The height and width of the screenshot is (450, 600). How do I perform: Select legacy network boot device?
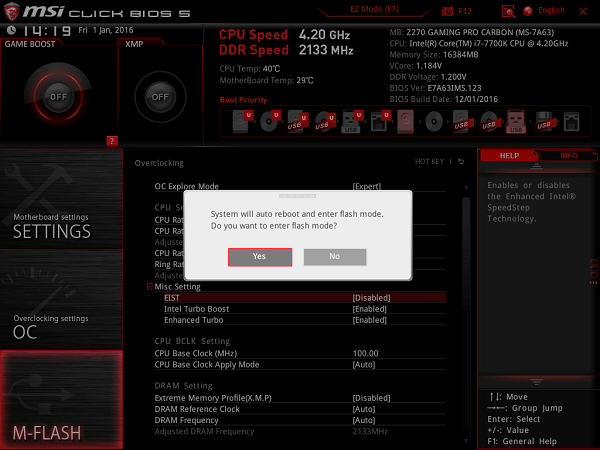pos(571,122)
